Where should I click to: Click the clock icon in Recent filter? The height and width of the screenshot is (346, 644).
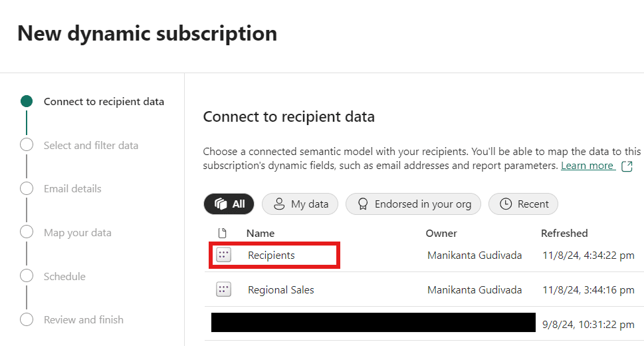tap(506, 204)
